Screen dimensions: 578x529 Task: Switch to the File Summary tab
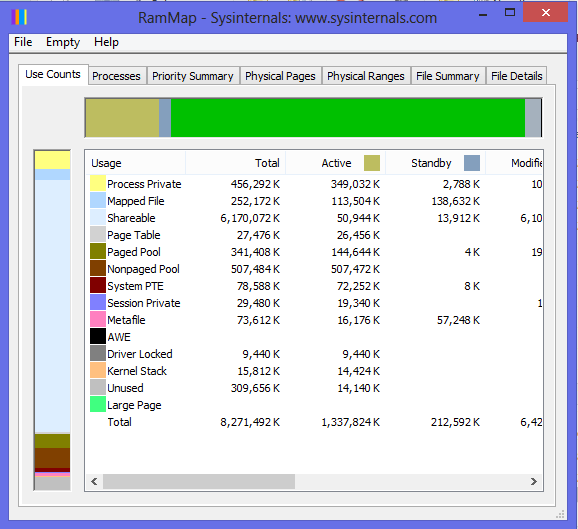tap(448, 76)
